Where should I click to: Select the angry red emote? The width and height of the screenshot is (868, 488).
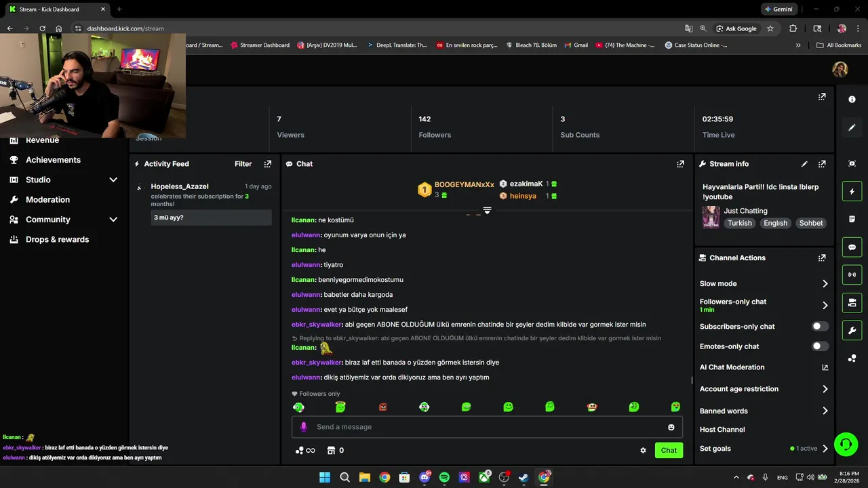point(382,407)
